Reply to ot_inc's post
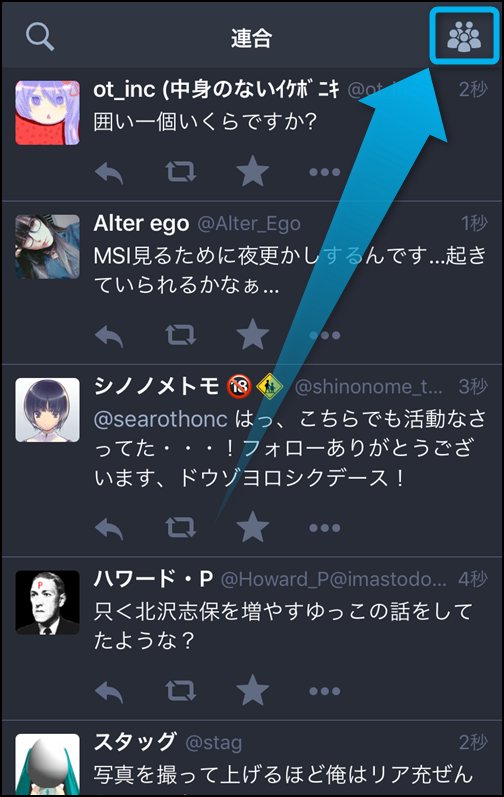Screen dimensions: 504x797 click(109, 172)
